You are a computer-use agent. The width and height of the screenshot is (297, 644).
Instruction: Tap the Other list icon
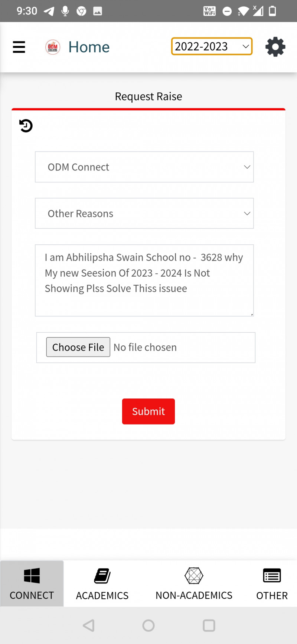tap(272, 576)
